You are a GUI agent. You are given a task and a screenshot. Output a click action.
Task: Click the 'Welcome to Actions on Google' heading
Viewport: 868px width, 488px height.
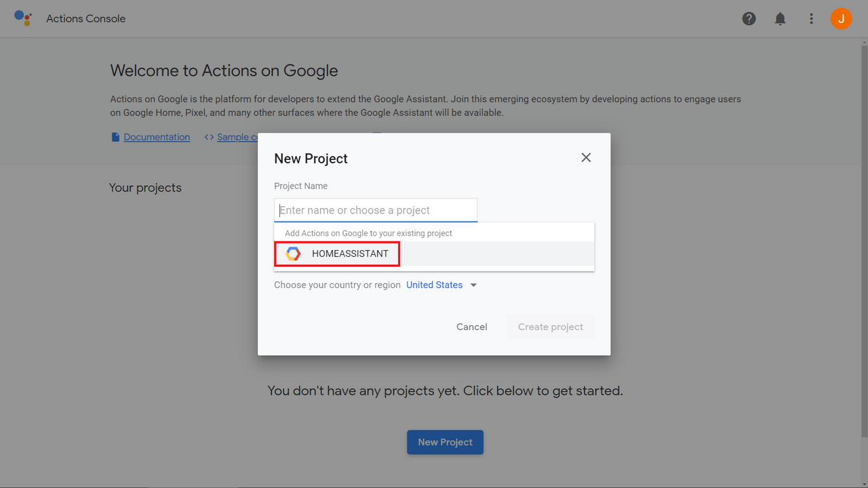coord(224,70)
